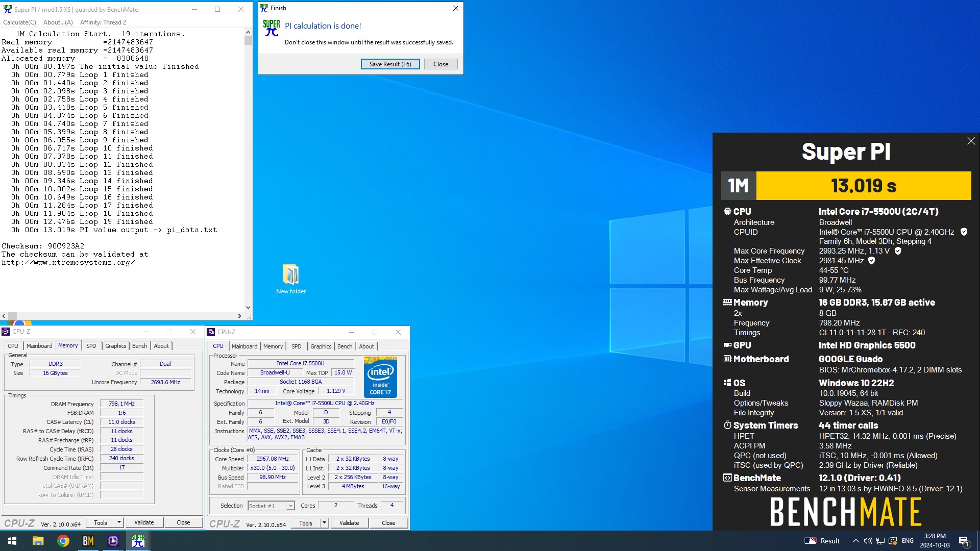Image resolution: width=980 pixels, height=551 pixels.
Task: Click the Super PI icon in Finish dialog
Action: pos(272,29)
